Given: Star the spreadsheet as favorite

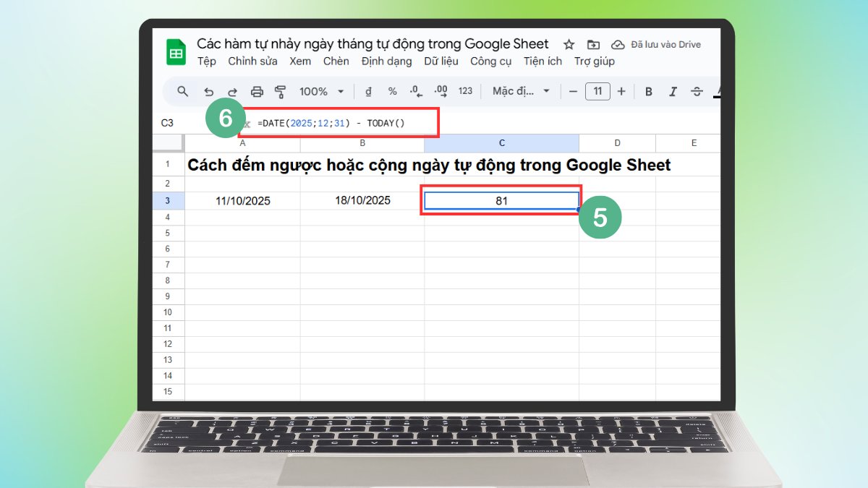Looking at the screenshot, I should pos(569,44).
